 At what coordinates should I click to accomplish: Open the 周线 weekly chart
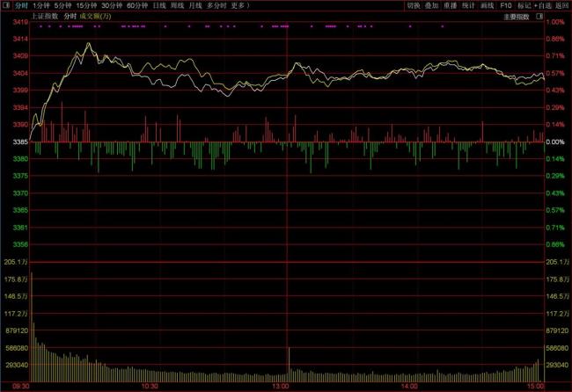pos(178,5)
